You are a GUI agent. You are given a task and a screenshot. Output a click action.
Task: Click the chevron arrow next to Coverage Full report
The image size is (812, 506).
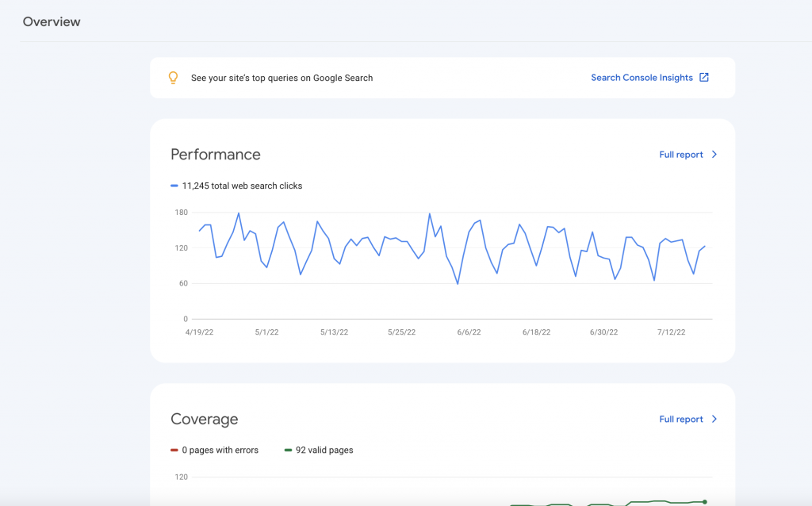pyautogui.click(x=714, y=419)
